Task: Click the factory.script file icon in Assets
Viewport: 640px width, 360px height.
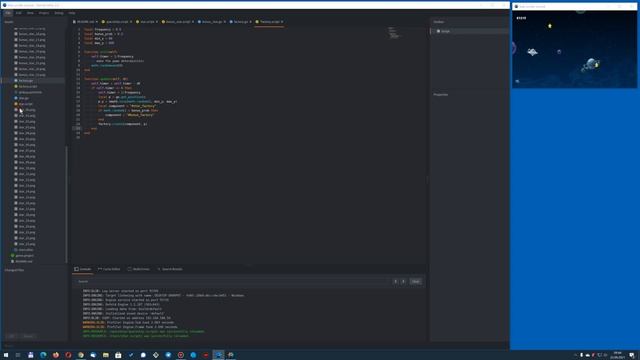Action: click(16, 87)
